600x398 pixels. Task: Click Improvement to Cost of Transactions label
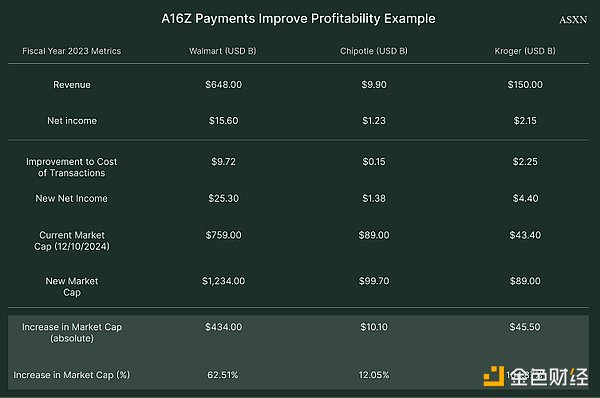click(x=72, y=167)
